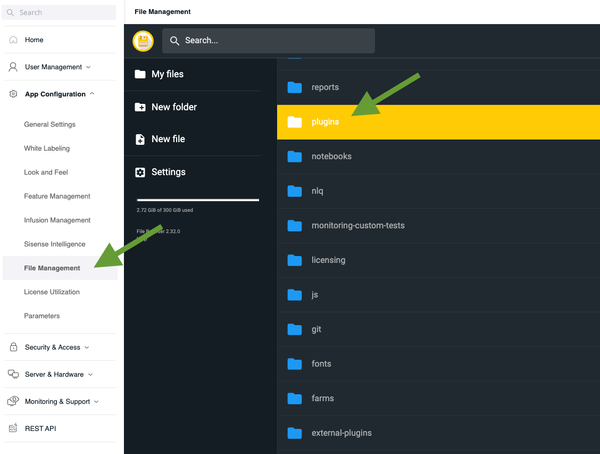Collapse the App Configuration chevron
This screenshot has height=454, width=600.
[92, 93]
